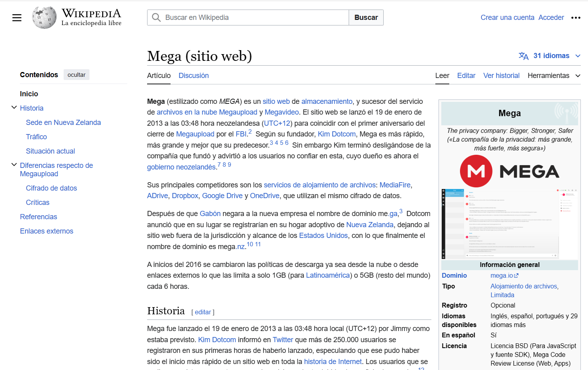The width and height of the screenshot is (588, 370).
Task: Open the MEGA interface screenshot thumbnail
Action: click(509, 224)
